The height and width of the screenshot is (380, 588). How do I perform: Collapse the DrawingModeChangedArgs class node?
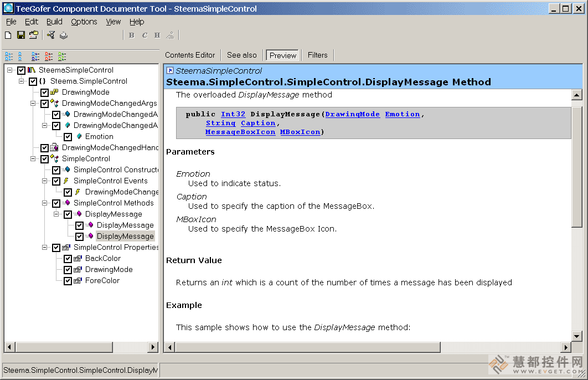[33, 103]
